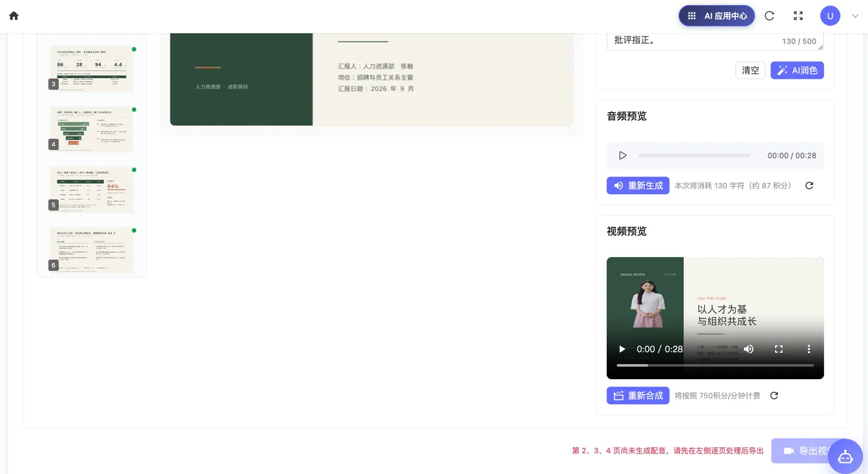The image size is (868, 474).
Task: Open the AI assistant robot floating button
Action: click(x=846, y=457)
